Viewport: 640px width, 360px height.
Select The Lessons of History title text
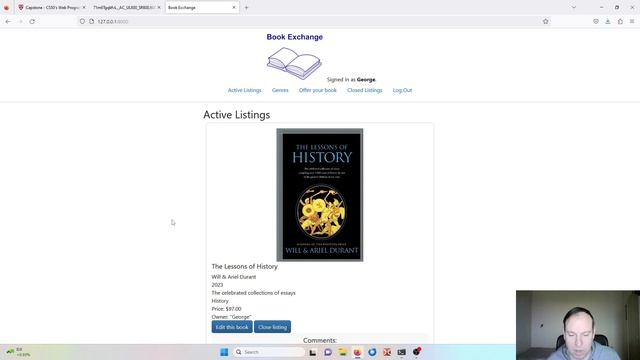click(244, 266)
